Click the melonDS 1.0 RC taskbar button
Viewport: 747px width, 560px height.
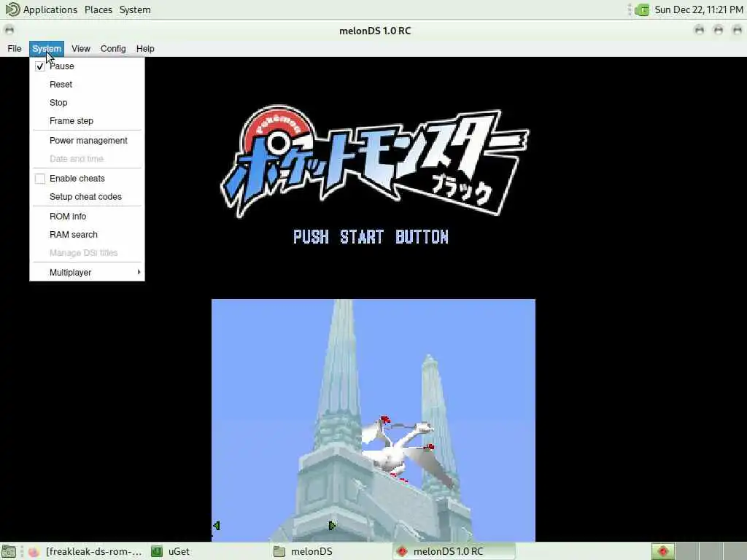(454, 551)
